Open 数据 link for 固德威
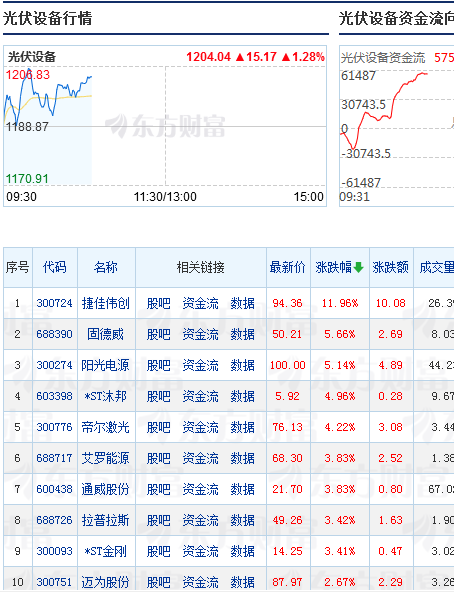Viewport: 454px width, 596px height. (243, 334)
